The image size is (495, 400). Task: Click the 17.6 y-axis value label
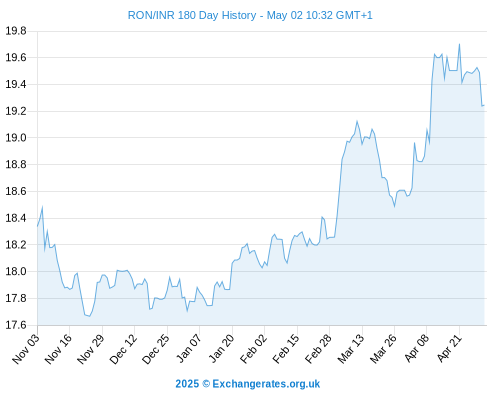[x=16, y=325]
